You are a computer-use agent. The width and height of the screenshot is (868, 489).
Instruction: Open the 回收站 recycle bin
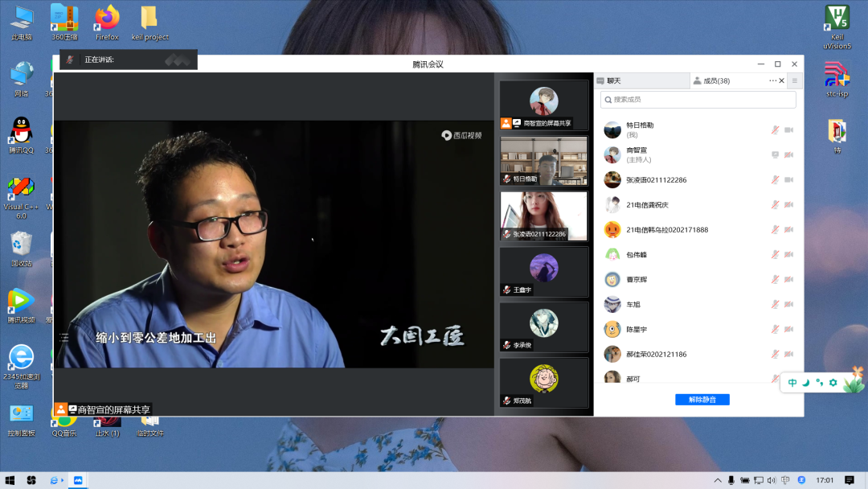click(22, 249)
